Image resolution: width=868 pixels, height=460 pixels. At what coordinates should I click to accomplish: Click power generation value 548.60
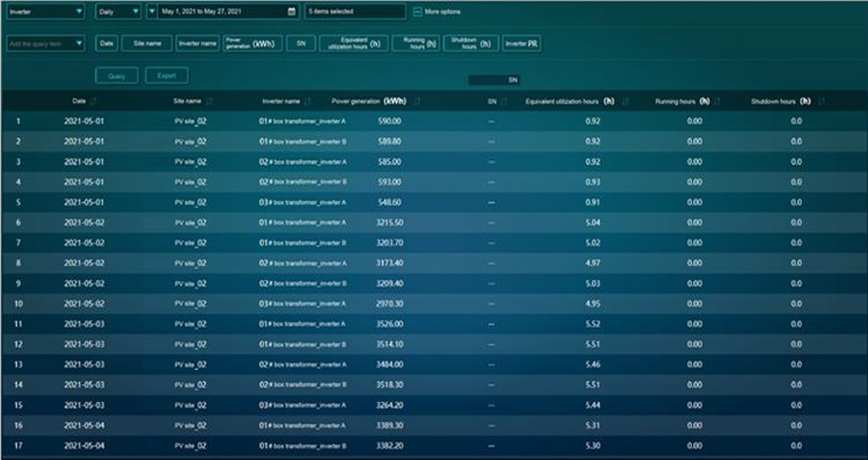tap(390, 202)
